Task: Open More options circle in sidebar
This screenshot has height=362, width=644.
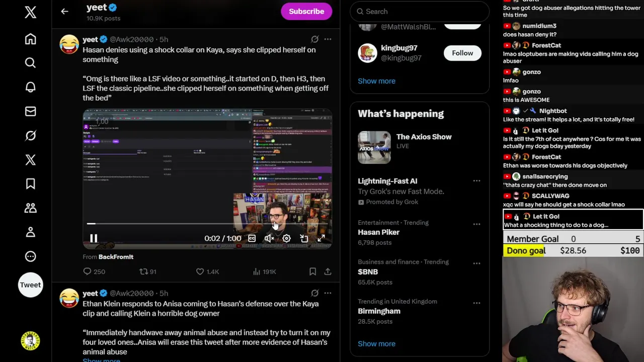Action: (30, 256)
